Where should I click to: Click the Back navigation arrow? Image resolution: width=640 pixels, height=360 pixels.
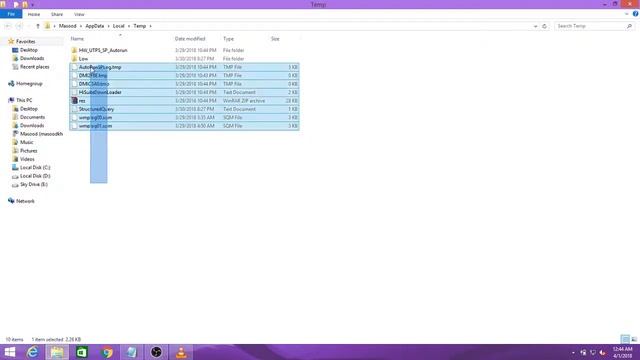[8, 26]
